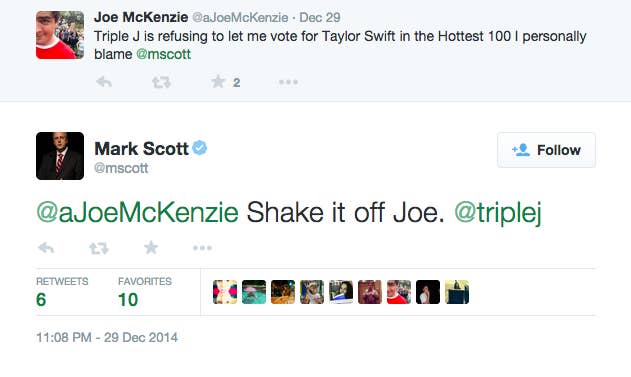Open Mark Scott's profile name
Viewport: 631px width, 377px height.
(141, 148)
